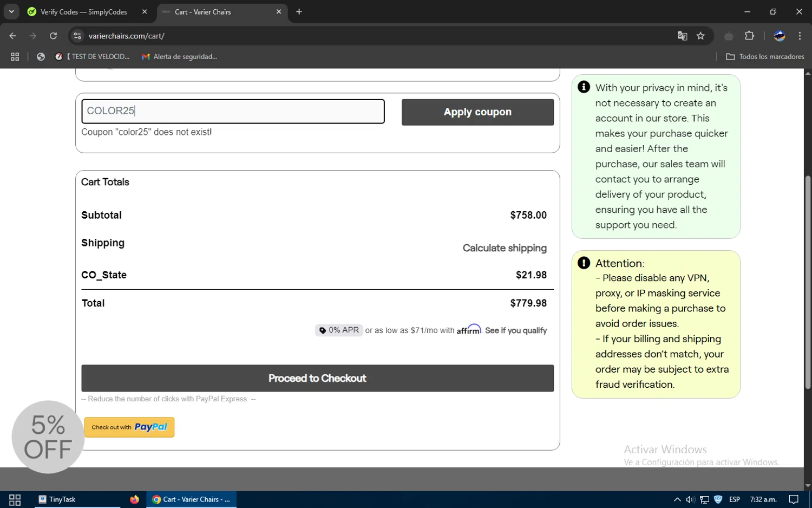Open a new browser tab

[299, 11]
